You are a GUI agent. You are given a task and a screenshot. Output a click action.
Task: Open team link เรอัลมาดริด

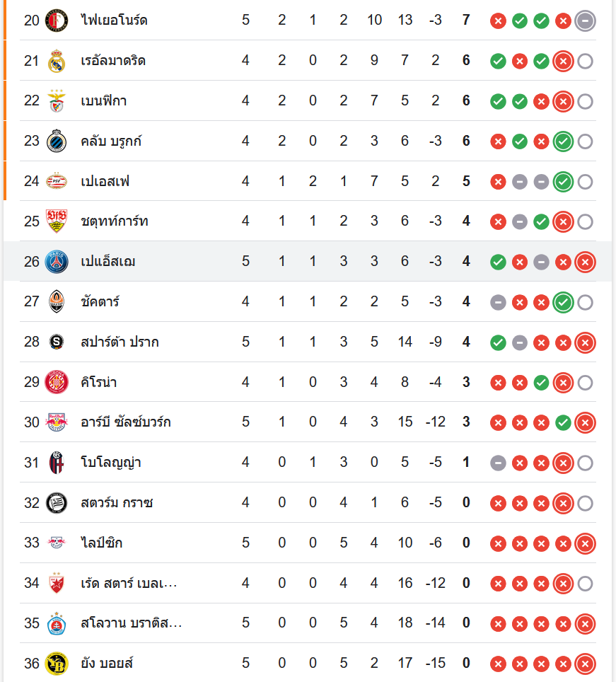pyautogui.click(x=113, y=61)
